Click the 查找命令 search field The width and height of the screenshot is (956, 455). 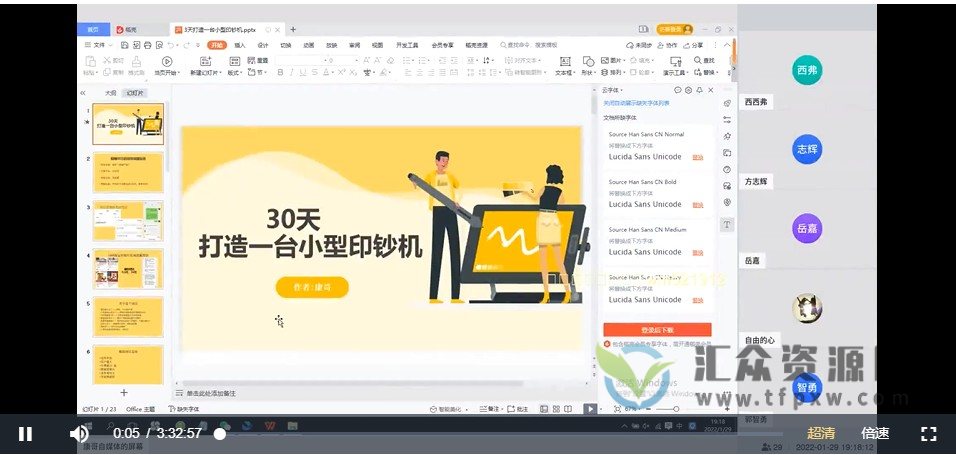point(529,45)
